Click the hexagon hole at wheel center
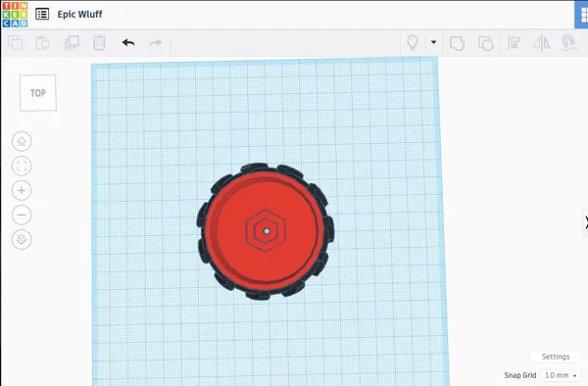 pos(266,231)
